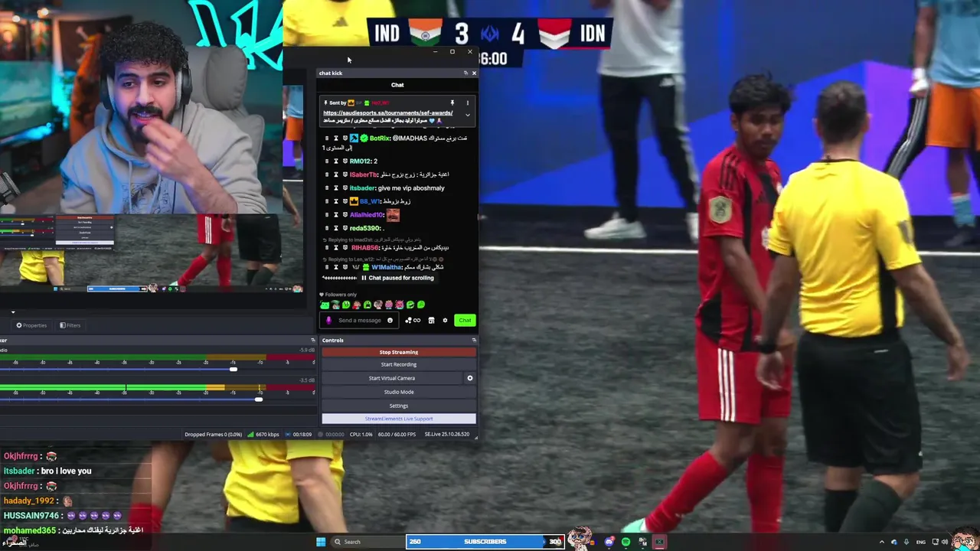Open the saudiesports.sa tournaments link
Image resolution: width=980 pixels, height=551 pixels.
coord(387,113)
